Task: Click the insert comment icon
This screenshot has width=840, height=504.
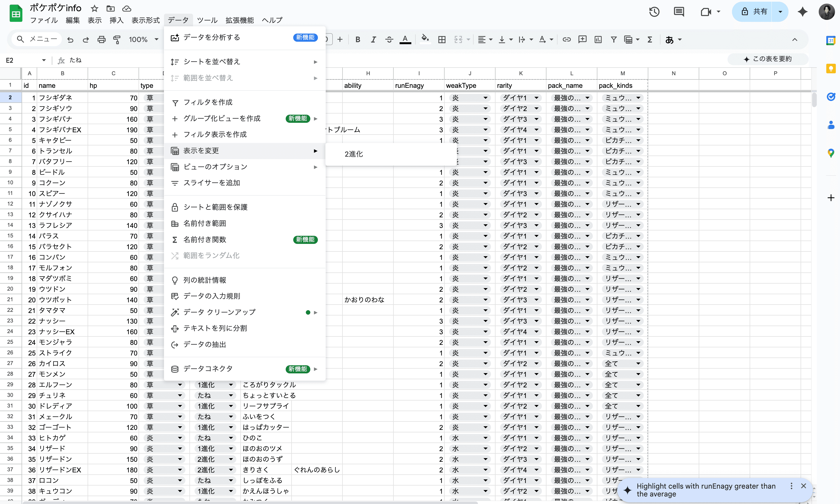Action: tap(583, 40)
